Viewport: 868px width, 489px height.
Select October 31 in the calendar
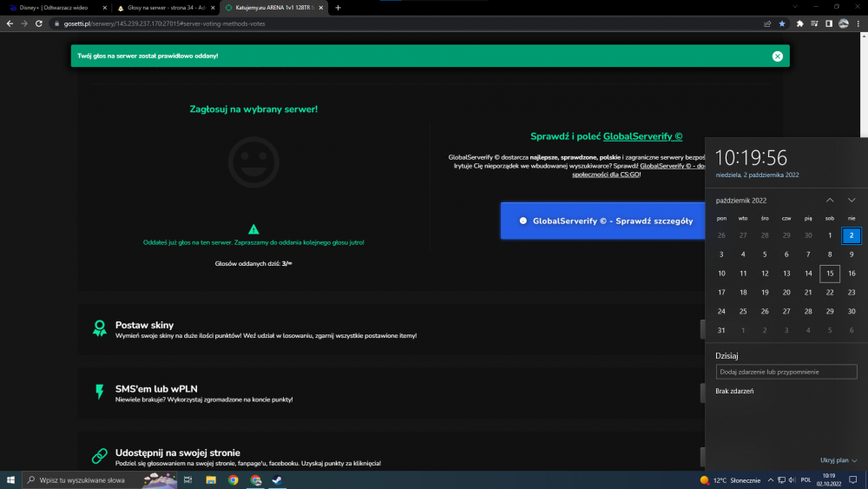(x=721, y=330)
